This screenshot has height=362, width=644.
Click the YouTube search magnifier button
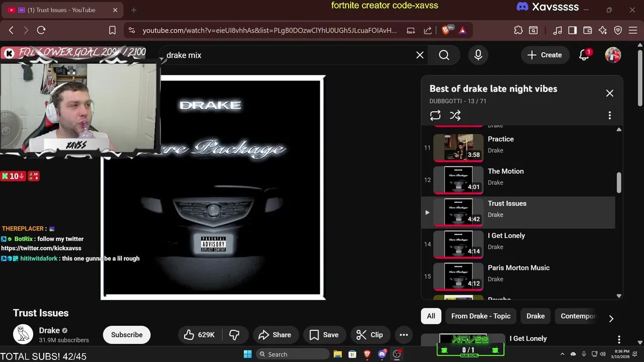(x=444, y=55)
